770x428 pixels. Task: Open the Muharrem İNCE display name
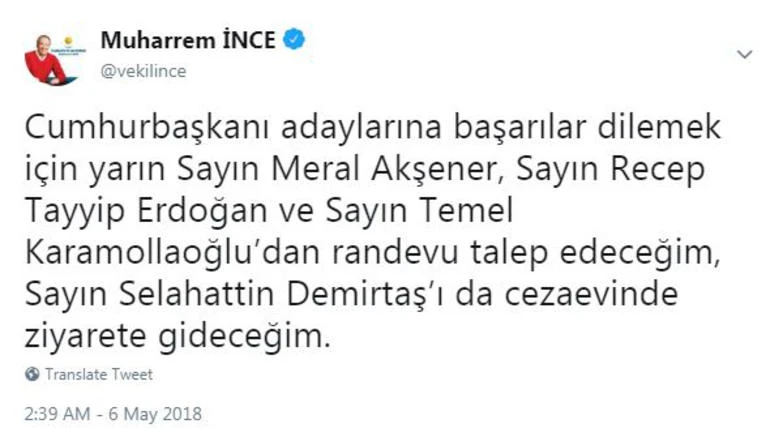[188, 41]
